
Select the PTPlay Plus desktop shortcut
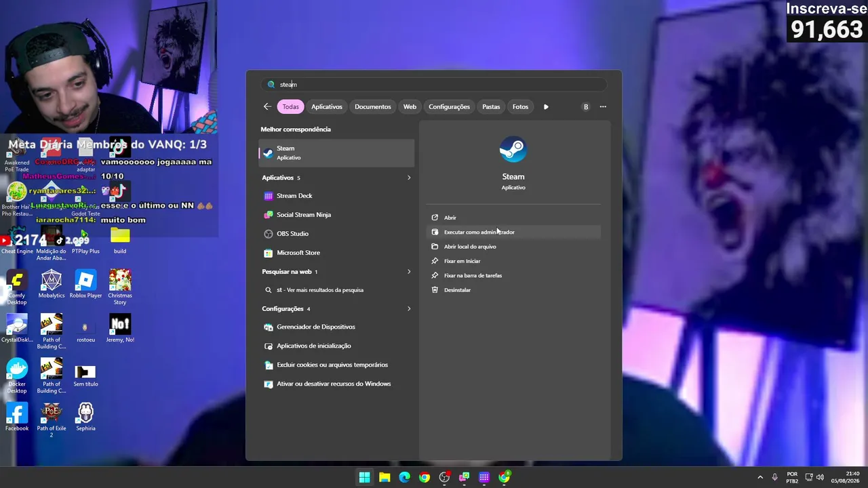click(85, 241)
